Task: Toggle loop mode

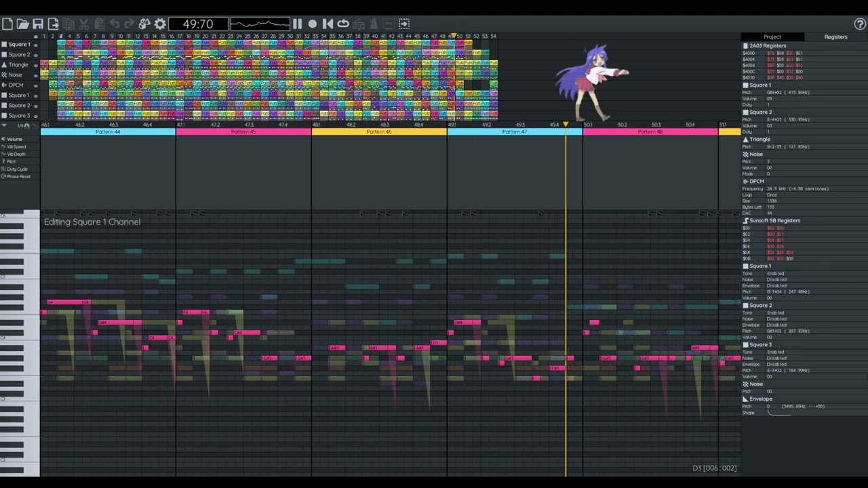Action: click(x=343, y=24)
